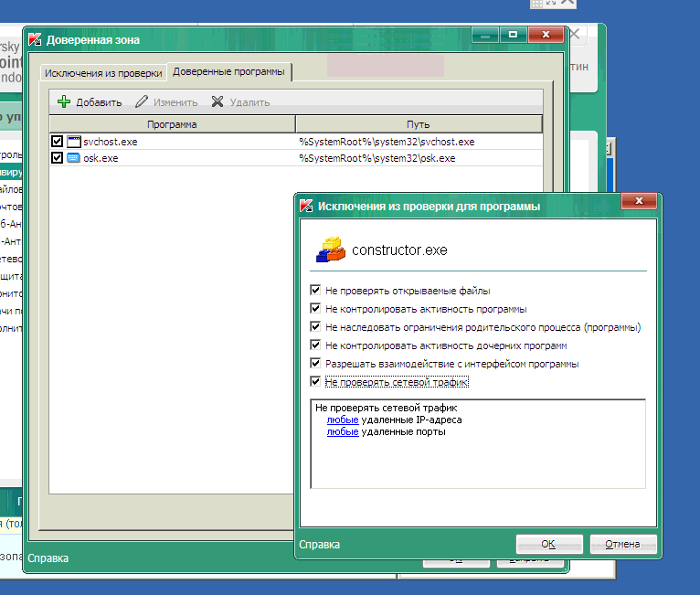Select the svchost.exe program icon

[74, 142]
